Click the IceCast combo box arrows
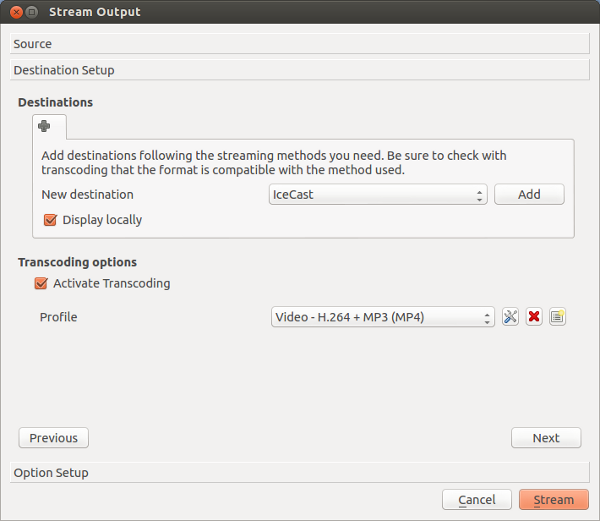 point(479,195)
